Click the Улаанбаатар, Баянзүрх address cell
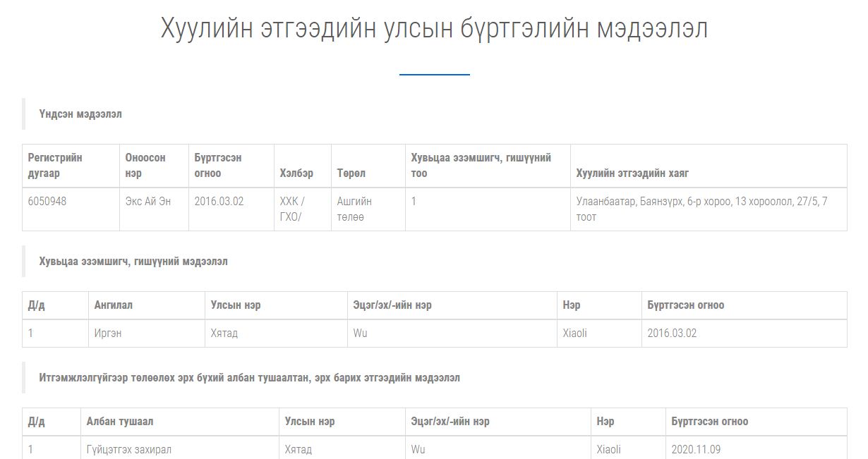The width and height of the screenshot is (868, 459). [701, 209]
